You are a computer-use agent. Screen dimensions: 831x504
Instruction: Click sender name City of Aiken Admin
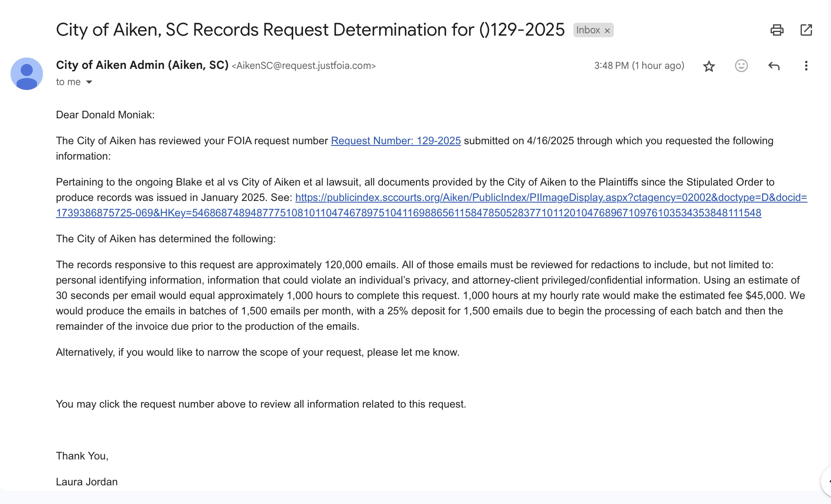142,65
